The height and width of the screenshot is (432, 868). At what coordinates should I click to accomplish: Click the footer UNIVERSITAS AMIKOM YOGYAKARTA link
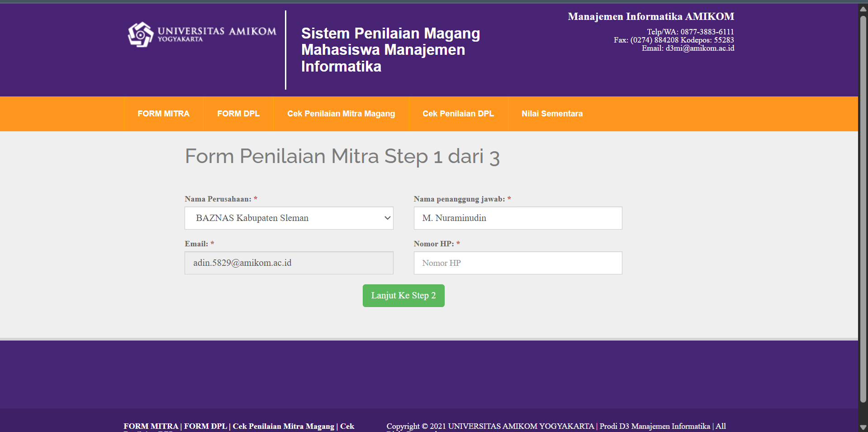[x=521, y=426]
